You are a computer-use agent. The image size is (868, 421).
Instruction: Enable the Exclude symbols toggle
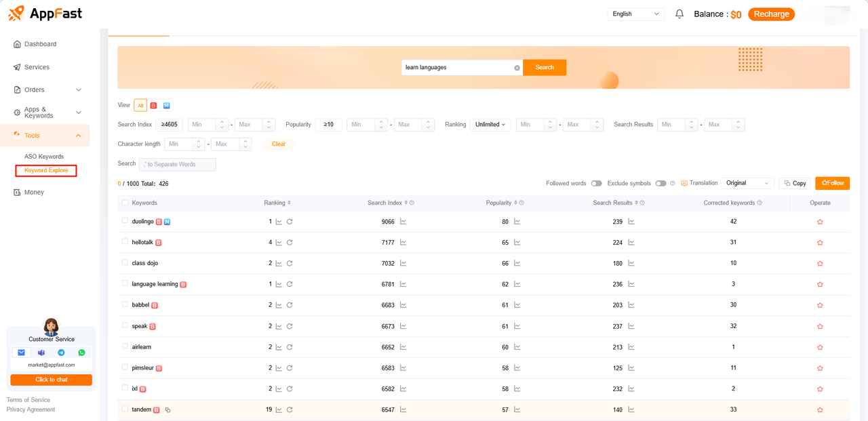(660, 183)
